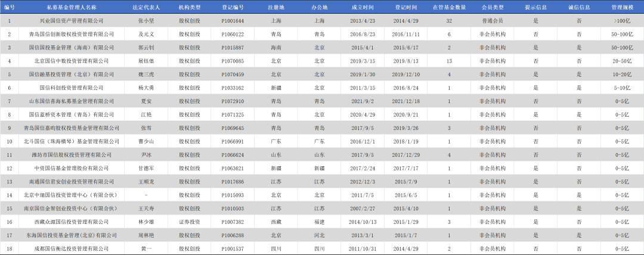Click the 编号 column header
The image size is (644, 255).
tap(10, 8)
